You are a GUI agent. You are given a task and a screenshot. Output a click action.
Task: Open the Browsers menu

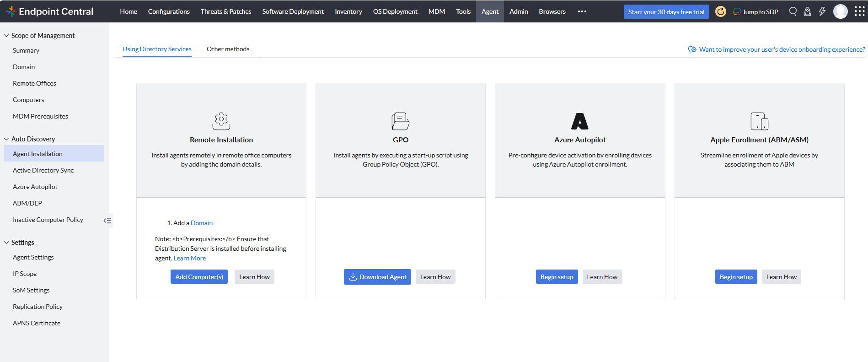coord(552,11)
